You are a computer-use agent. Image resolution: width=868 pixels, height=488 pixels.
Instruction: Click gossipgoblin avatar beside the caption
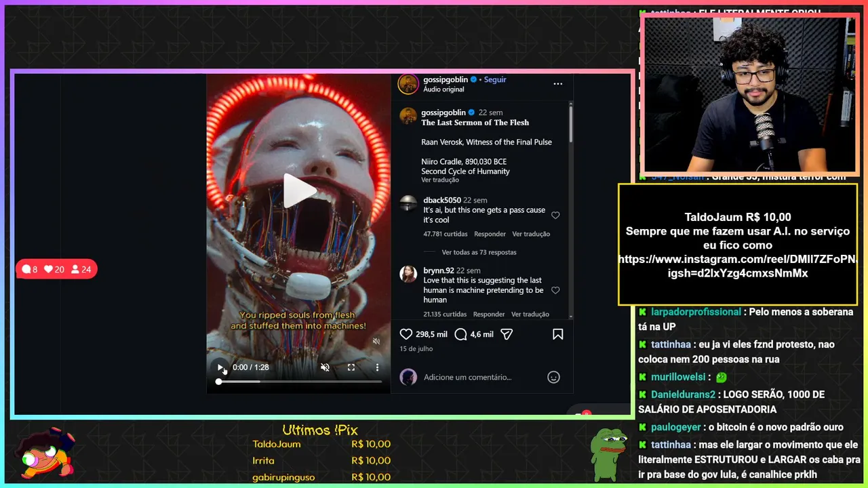pos(408,116)
